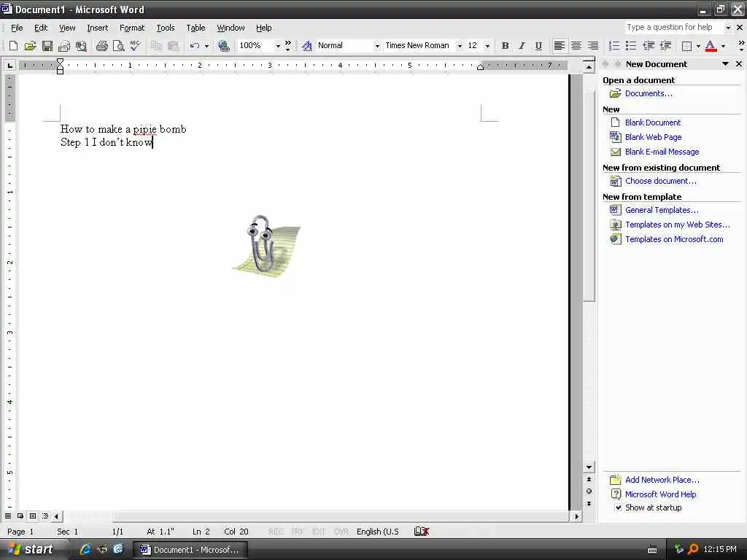Set alignment to Center
The width and height of the screenshot is (747, 560).
click(576, 46)
